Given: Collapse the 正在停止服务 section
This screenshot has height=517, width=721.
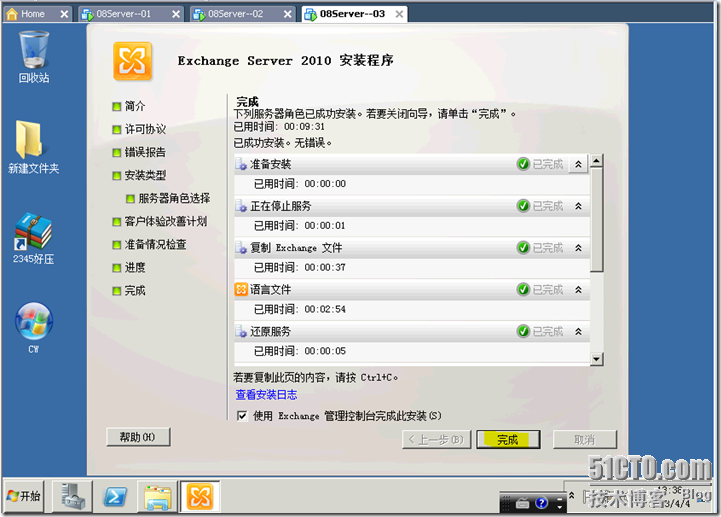Looking at the screenshot, I should (578, 206).
